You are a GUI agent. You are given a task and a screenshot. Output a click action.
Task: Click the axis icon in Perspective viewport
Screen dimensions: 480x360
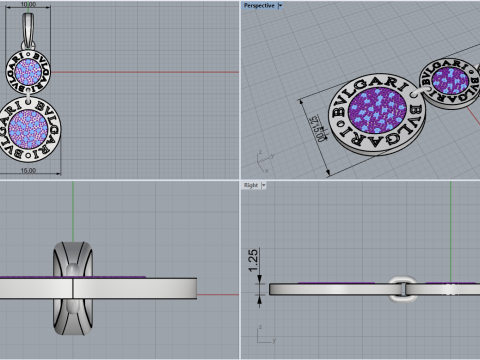click(x=265, y=161)
